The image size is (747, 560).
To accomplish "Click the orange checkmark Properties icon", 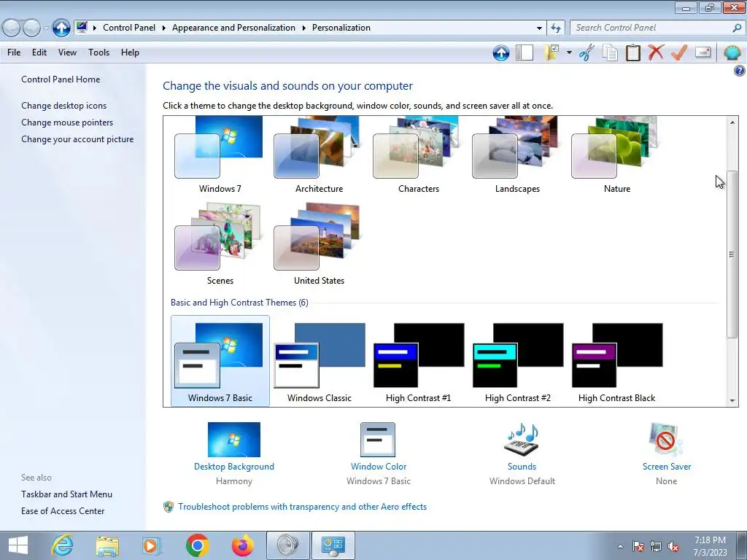I will (x=679, y=52).
